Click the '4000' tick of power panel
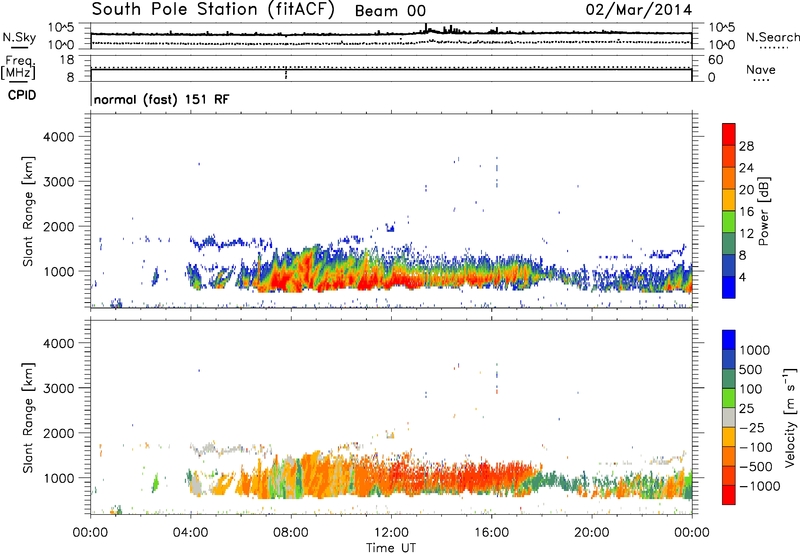Viewport: 800px width, 554px height. [59, 137]
